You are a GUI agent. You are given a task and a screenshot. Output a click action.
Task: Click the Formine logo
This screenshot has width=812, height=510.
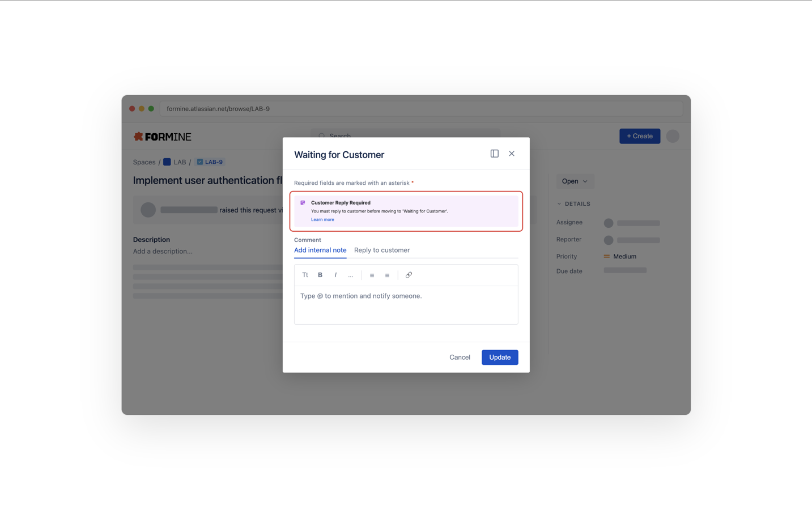(163, 137)
